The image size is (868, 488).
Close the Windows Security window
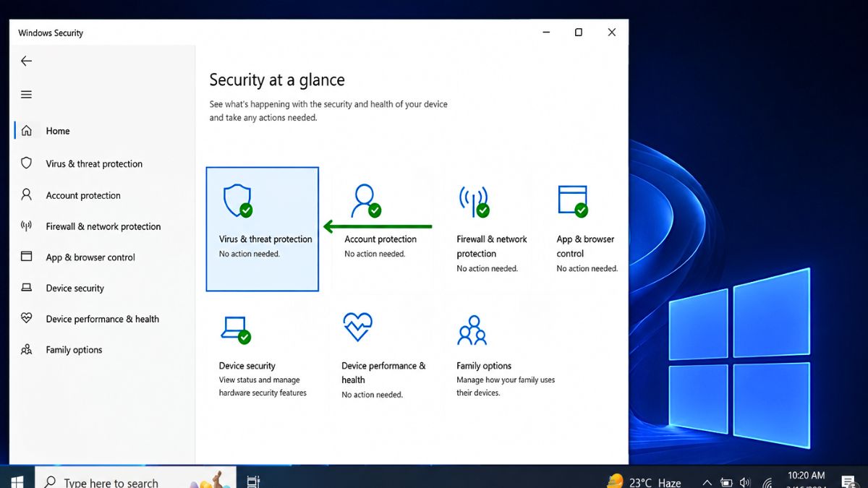612,33
